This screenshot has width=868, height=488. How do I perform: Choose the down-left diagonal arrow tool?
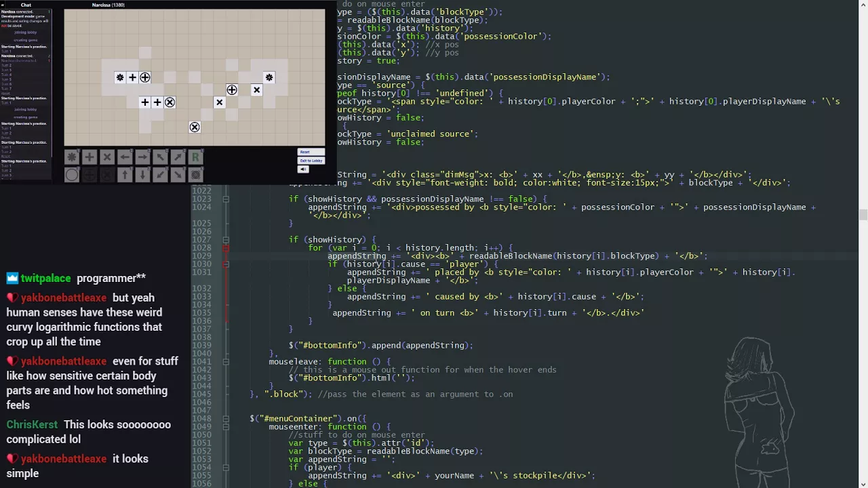(x=160, y=175)
